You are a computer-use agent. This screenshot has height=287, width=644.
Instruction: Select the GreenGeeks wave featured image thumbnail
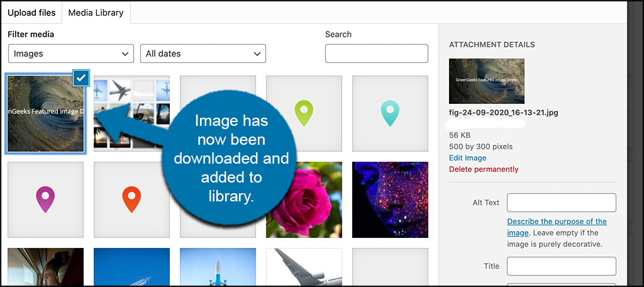pos(45,113)
